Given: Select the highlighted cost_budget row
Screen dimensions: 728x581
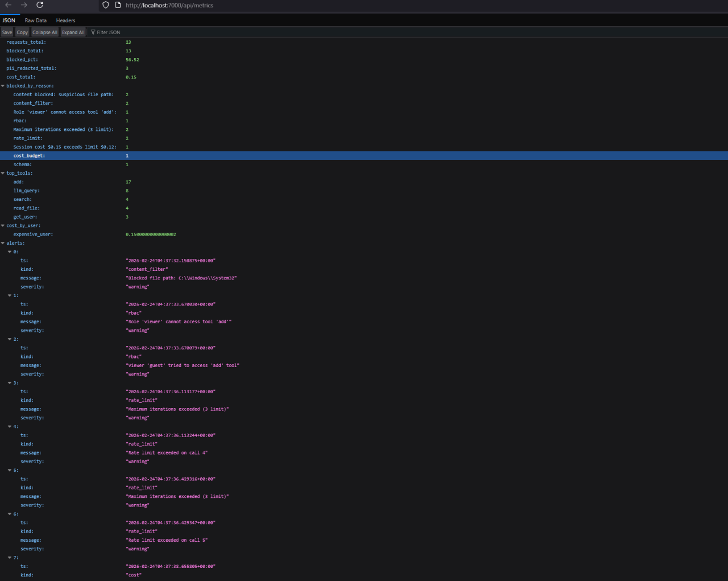Looking at the screenshot, I should (364, 156).
